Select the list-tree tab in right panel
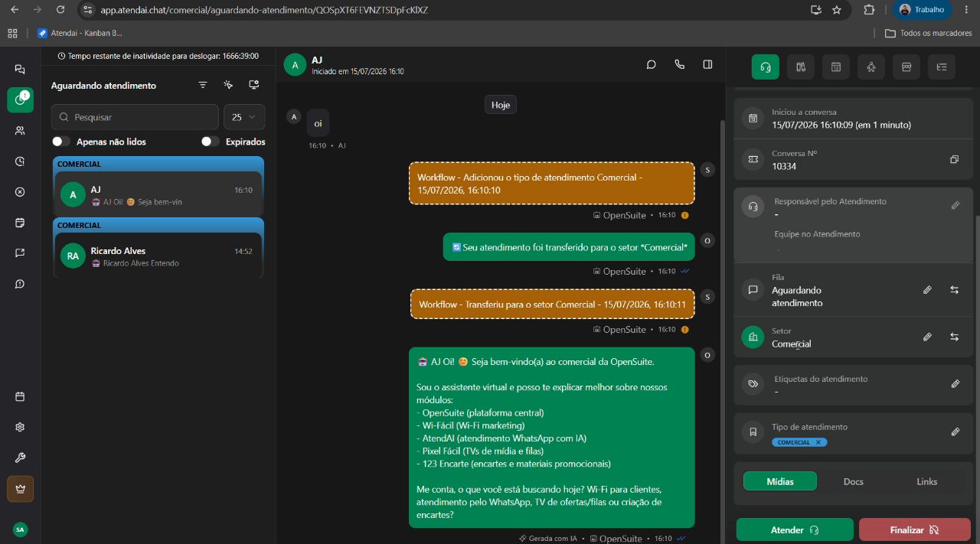 942,67
